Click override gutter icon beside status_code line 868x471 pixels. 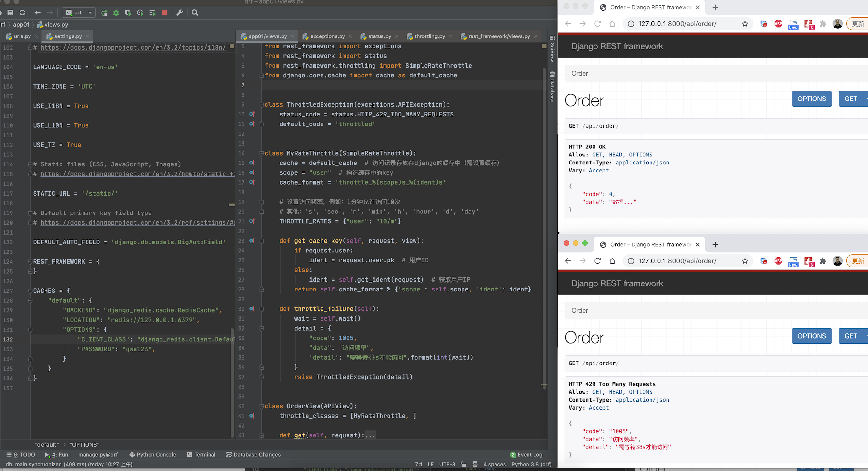click(252, 115)
